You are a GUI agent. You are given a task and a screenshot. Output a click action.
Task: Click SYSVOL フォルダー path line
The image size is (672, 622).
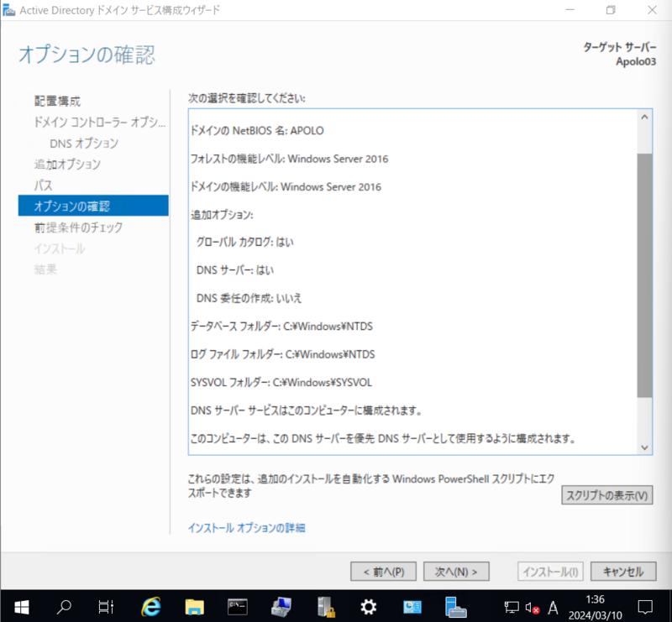click(281, 382)
